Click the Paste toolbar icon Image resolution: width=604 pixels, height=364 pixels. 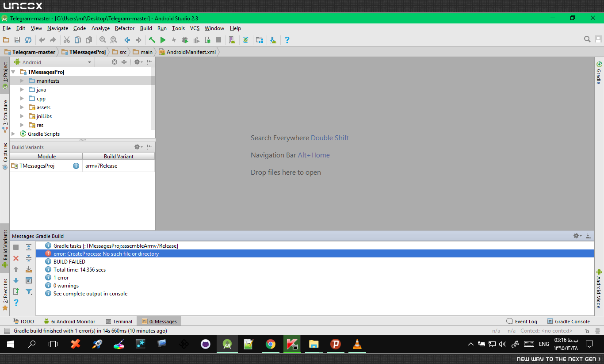point(89,40)
